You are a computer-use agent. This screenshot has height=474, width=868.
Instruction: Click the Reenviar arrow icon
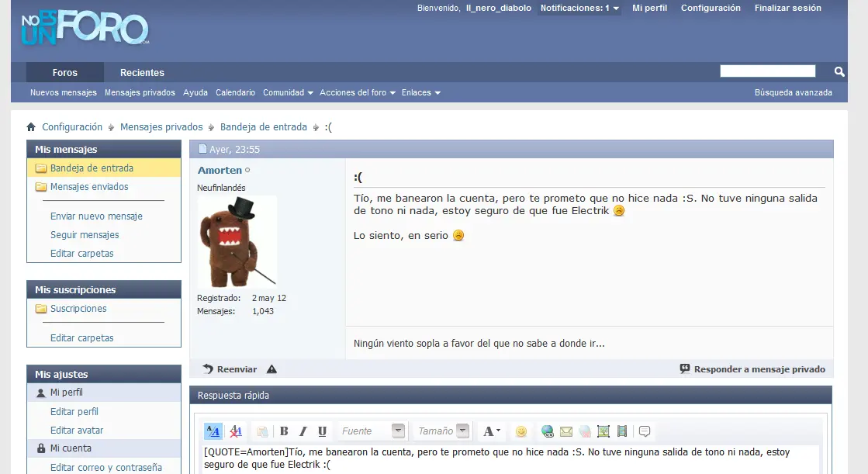pyautogui.click(x=208, y=368)
